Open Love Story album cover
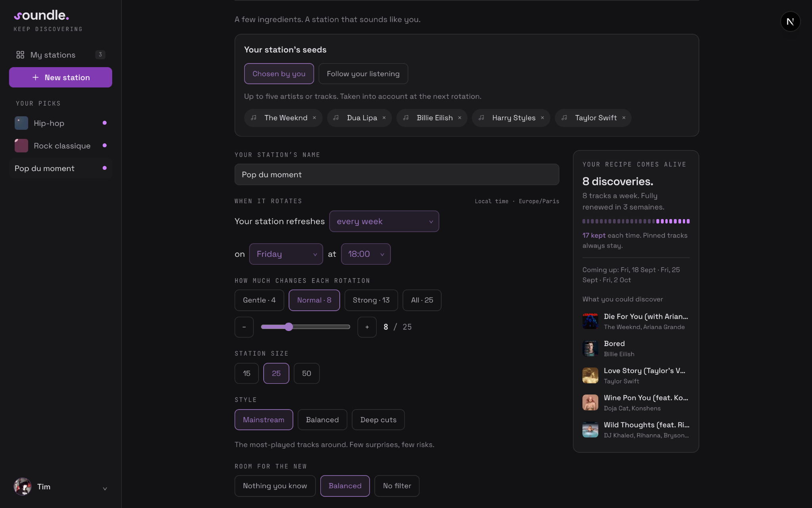 point(590,375)
